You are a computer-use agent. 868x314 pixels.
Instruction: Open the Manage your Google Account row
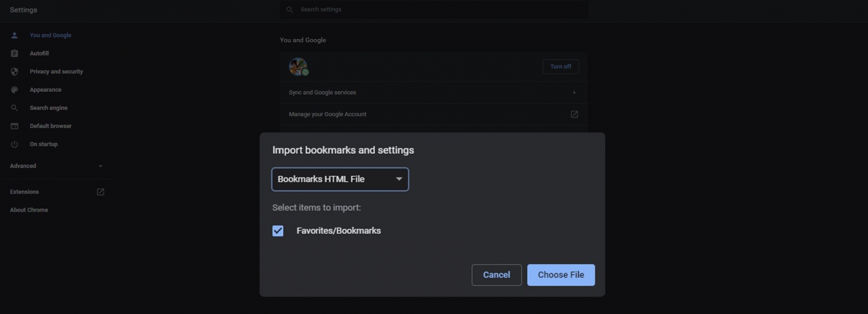[433, 114]
